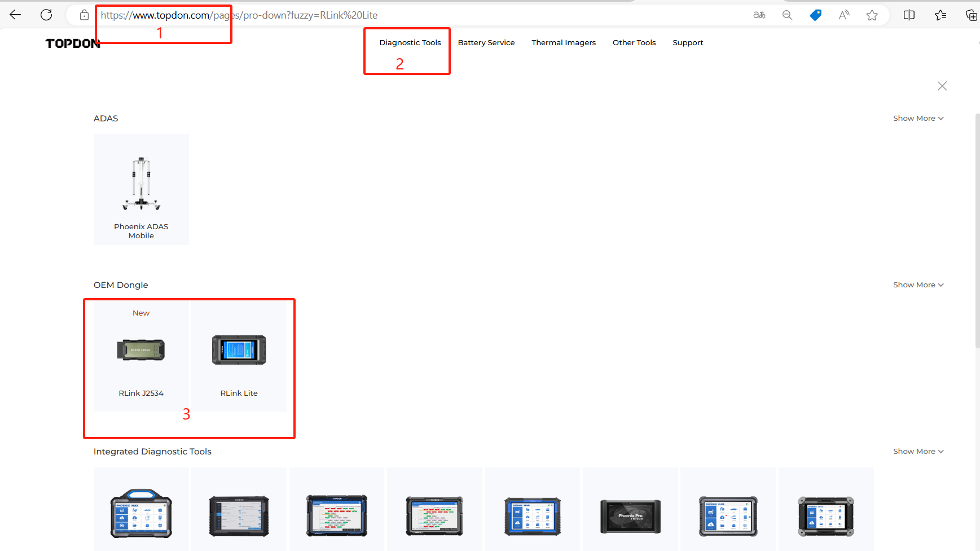Viewport: 980px width, 551px height.
Task: Click the TOPDON logo
Action: click(73, 43)
